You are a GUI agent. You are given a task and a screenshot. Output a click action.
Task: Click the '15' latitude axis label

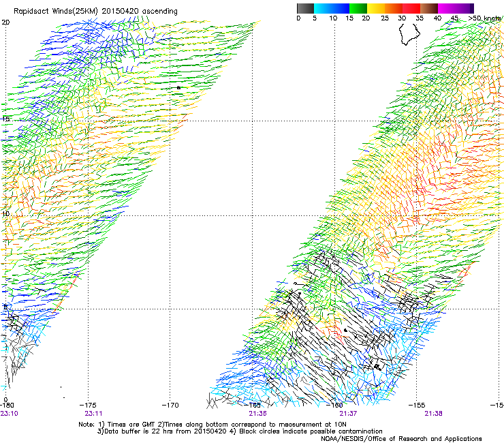[5, 119]
